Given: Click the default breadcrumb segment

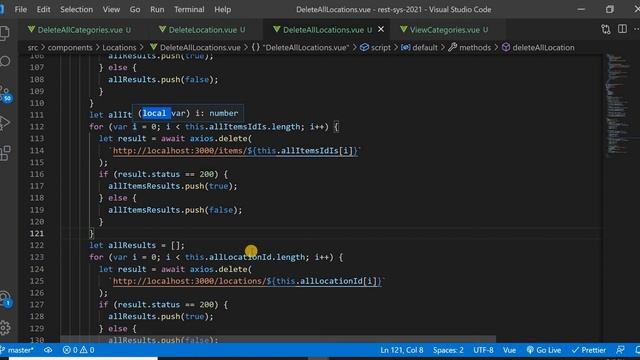Looking at the screenshot, I should (420, 47).
